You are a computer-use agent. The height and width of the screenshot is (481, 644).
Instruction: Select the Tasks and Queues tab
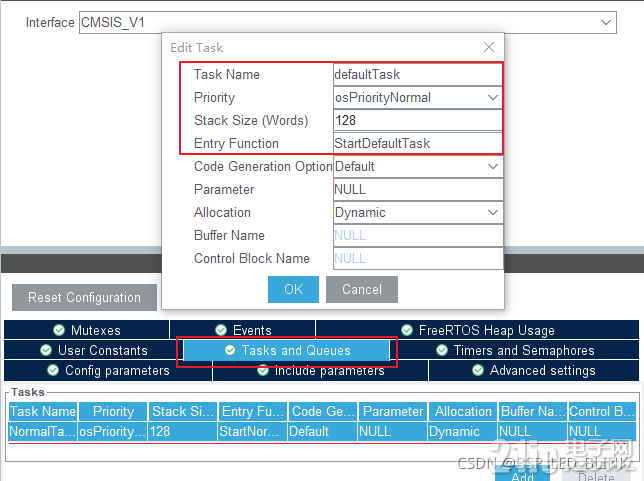coord(286,350)
